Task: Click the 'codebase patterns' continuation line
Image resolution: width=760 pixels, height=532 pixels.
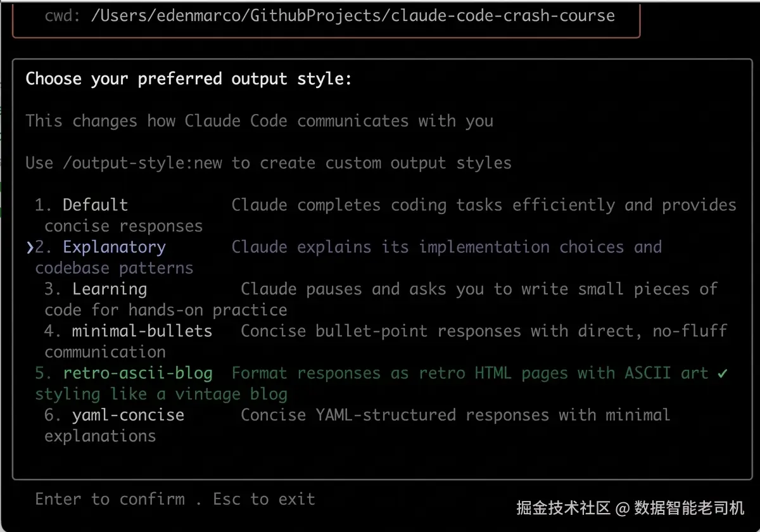Action: pos(114,269)
